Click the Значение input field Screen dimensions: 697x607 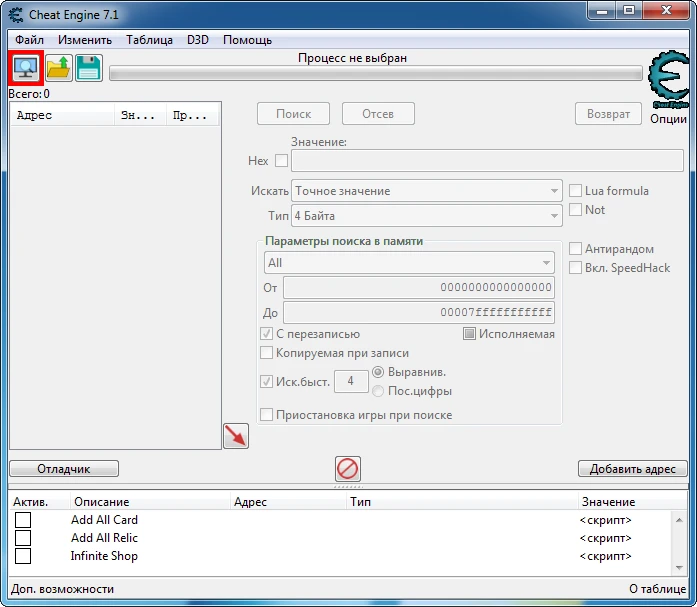[x=487, y=160]
